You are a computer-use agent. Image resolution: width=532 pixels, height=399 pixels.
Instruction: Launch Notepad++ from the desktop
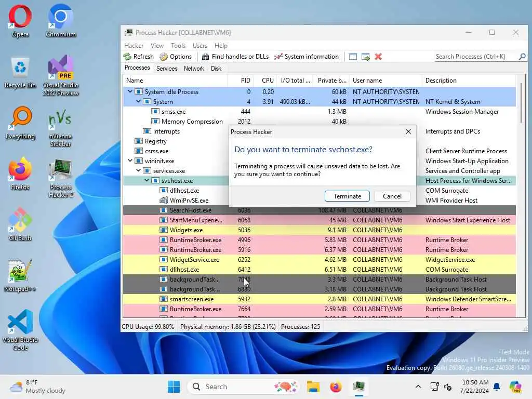(x=20, y=275)
